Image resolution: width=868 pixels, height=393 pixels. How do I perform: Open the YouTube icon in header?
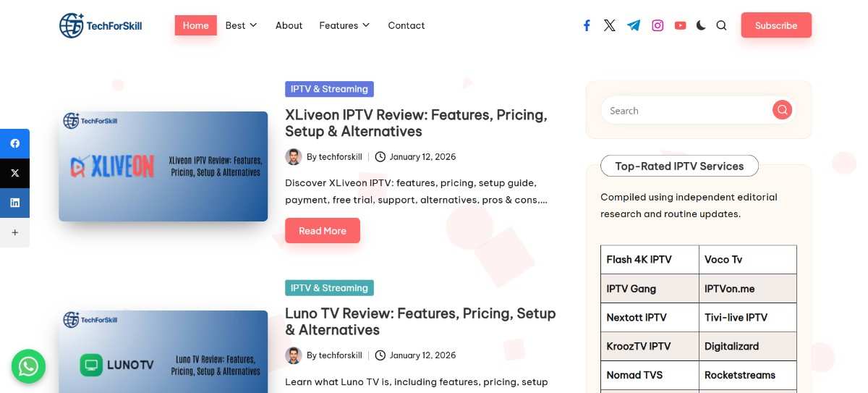pyautogui.click(x=680, y=25)
